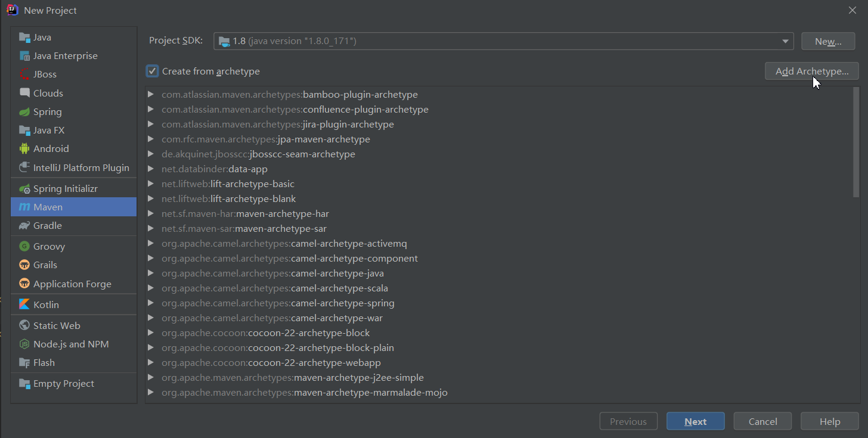The width and height of the screenshot is (868, 438).
Task: Select camel-archetype-scala row
Action: 499,288
